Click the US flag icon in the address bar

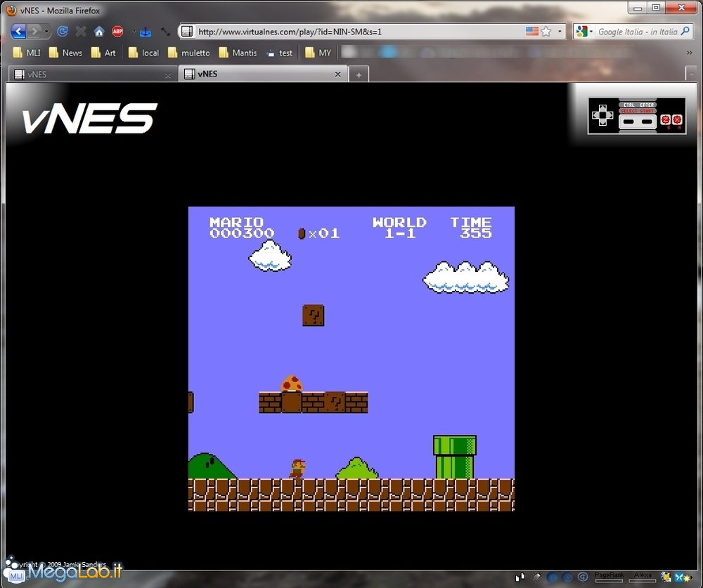(532, 32)
